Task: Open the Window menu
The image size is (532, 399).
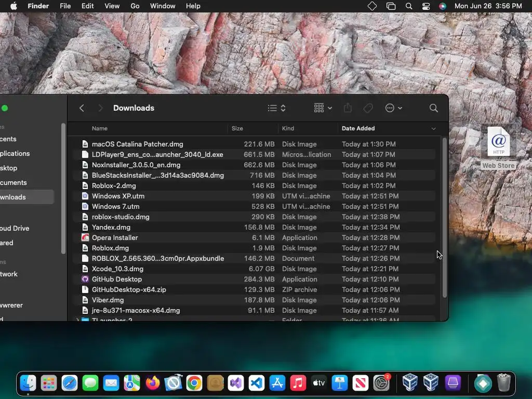Action: click(x=163, y=6)
